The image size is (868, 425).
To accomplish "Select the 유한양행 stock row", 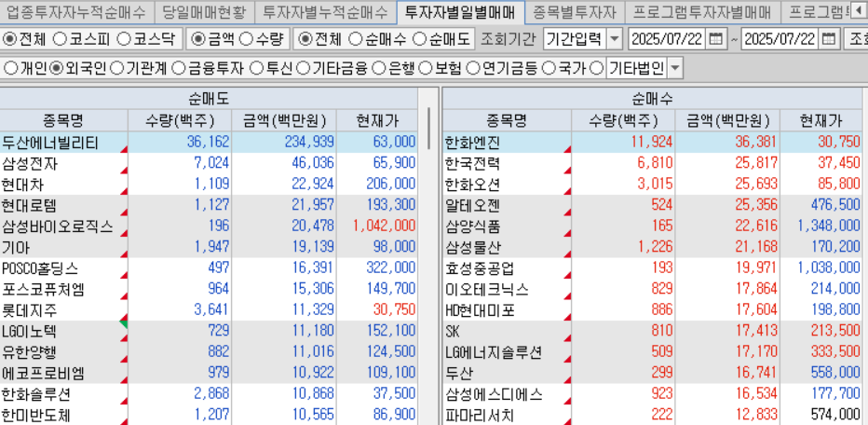I will (x=209, y=353).
